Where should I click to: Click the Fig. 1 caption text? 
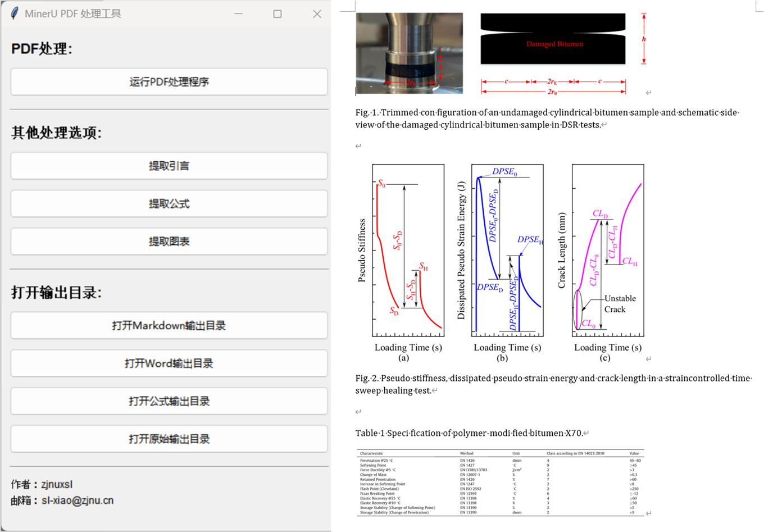547,119
